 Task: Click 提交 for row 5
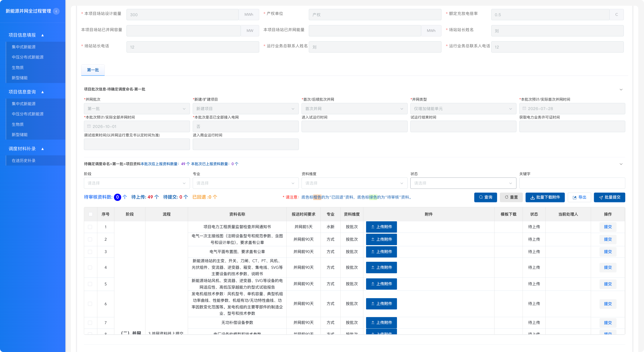pos(608,284)
